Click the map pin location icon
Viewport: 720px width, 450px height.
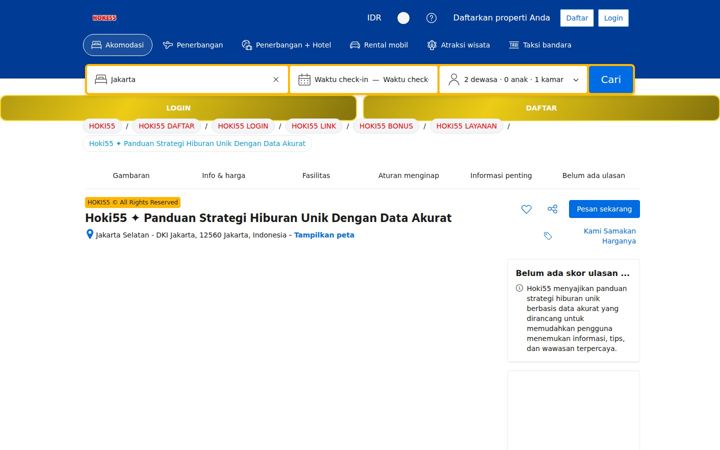[90, 234]
